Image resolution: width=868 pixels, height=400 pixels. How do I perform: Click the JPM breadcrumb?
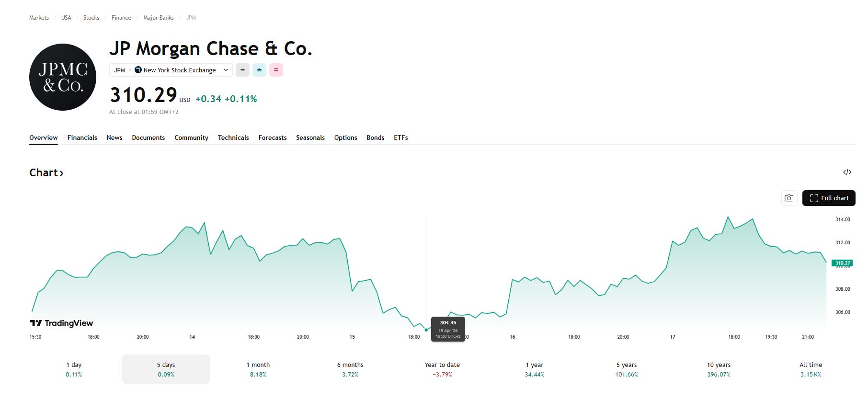tap(191, 18)
